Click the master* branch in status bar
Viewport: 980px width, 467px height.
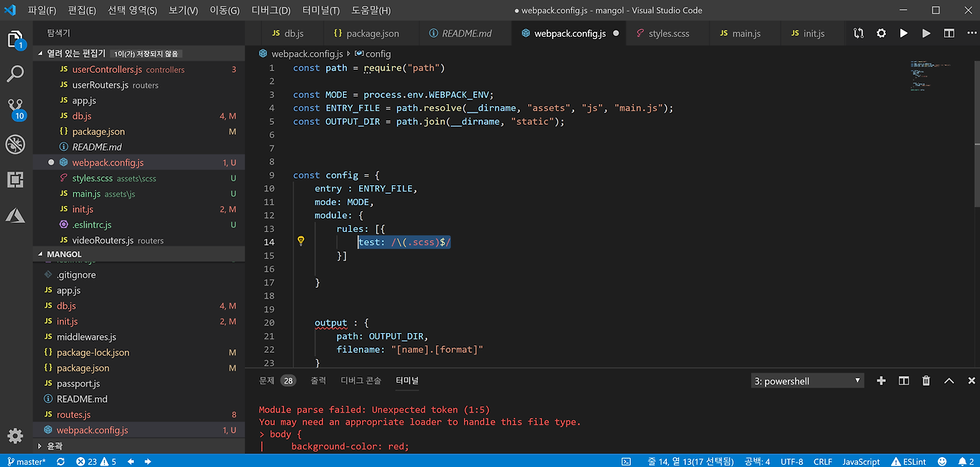click(x=27, y=462)
